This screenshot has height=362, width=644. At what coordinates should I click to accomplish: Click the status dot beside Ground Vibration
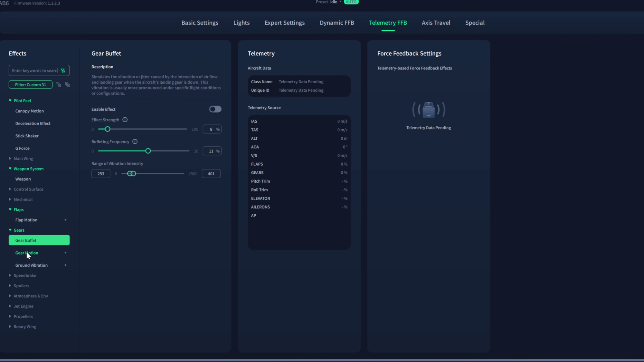pos(65,265)
